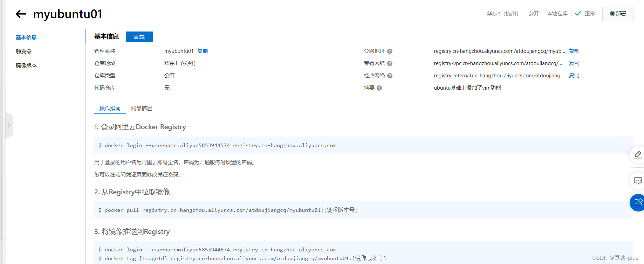Open the blue apps grid icon

tap(638, 203)
